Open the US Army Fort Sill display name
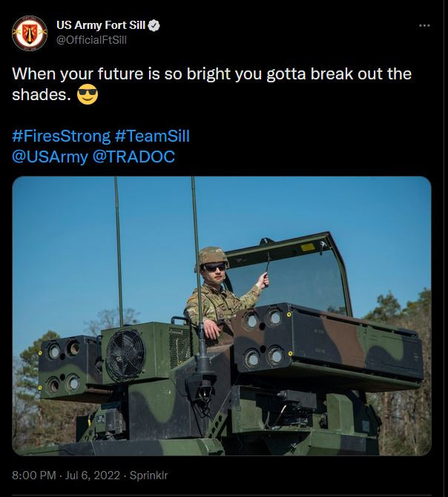The image size is (448, 497). pos(102,25)
